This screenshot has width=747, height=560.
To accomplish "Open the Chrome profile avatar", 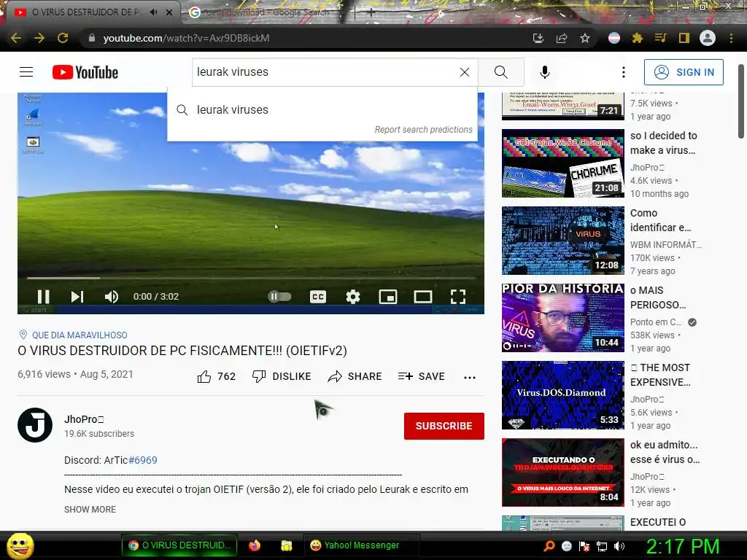I will coord(708,38).
